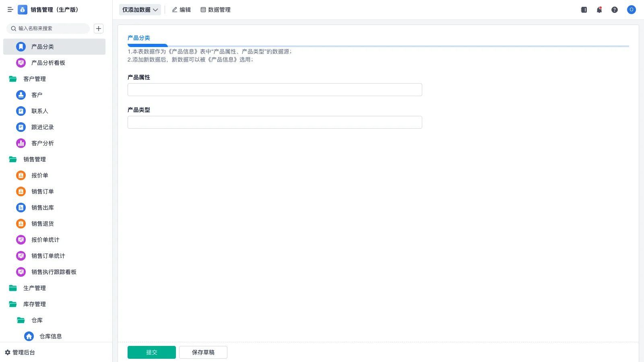The height and width of the screenshot is (362, 644).
Task: Click the 仓库信息 home icon
Action: pos(29,336)
